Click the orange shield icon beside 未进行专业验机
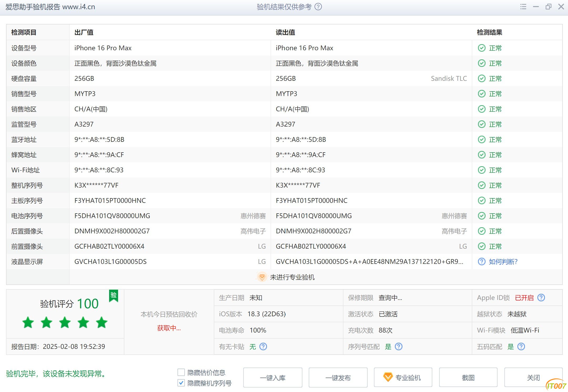Viewport: 568px width, 392px height. pos(262,277)
